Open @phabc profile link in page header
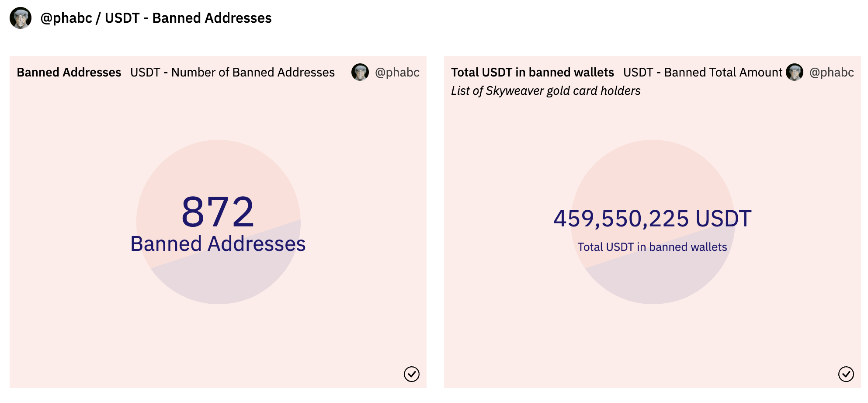868x403 pixels. pos(66,18)
